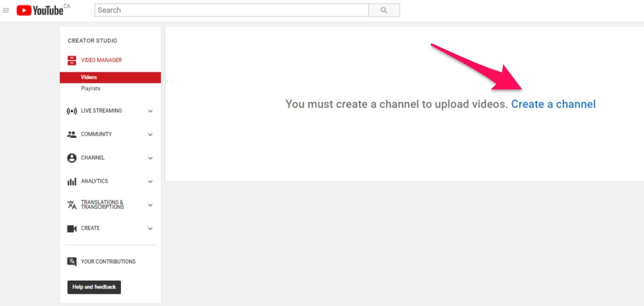Image resolution: width=644 pixels, height=306 pixels.
Task: Click the Live Streaming broadcast icon
Action: click(72, 111)
